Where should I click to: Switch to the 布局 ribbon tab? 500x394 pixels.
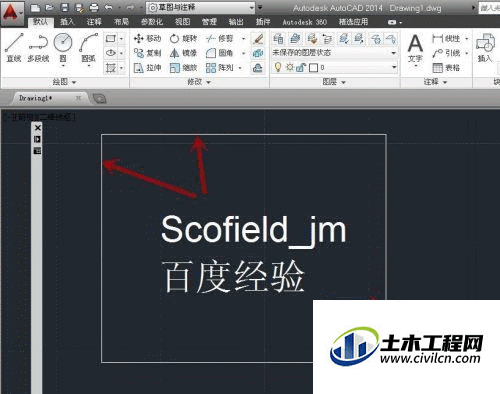coord(121,22)
